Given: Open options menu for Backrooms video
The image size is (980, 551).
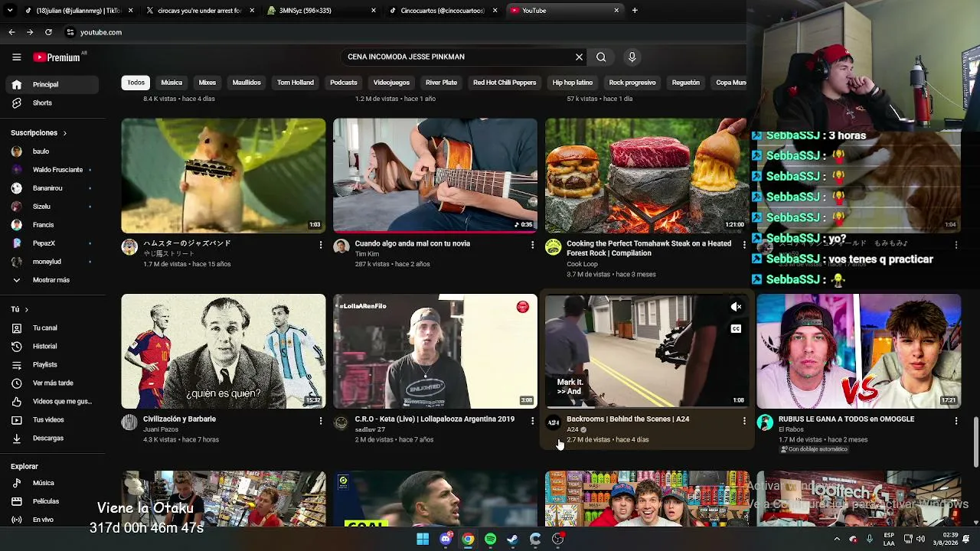Looking at the screenshot, I should pyautogui.click(x=744, y=420).
